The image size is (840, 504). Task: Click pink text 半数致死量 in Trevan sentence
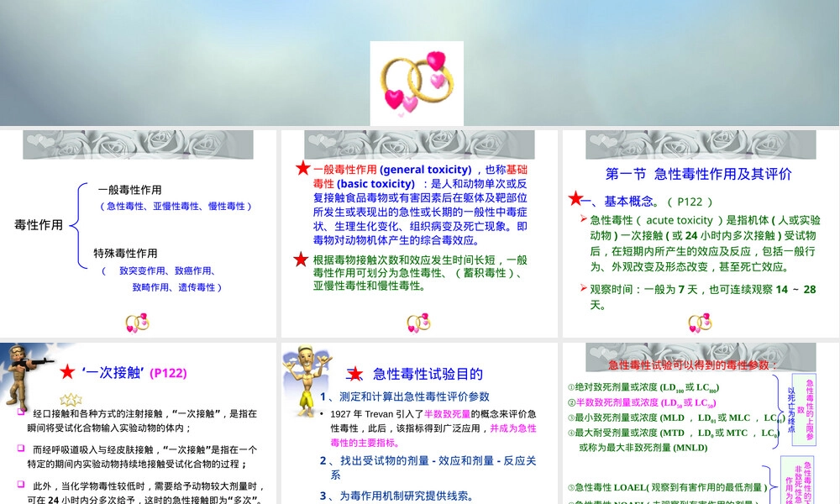(447, 414)
